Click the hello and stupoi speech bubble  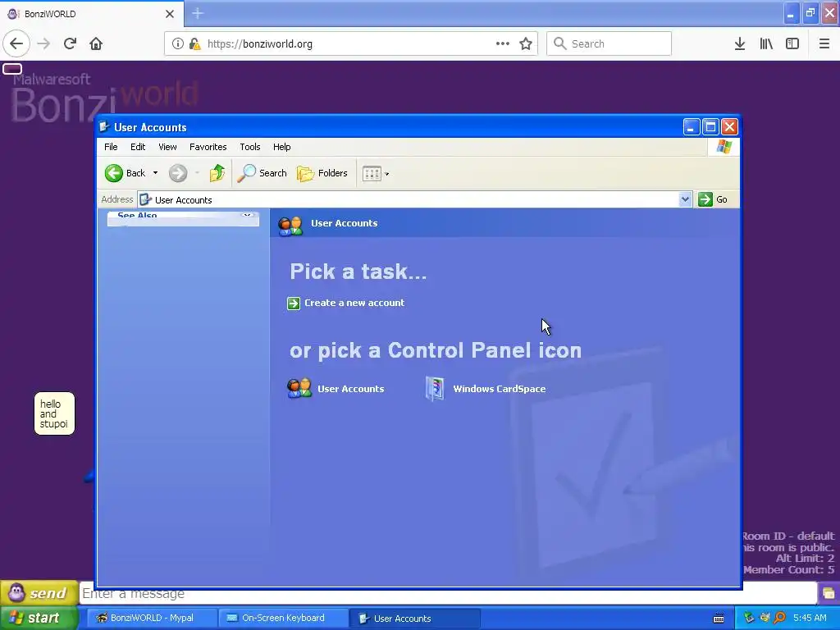(x=54, y=413)
